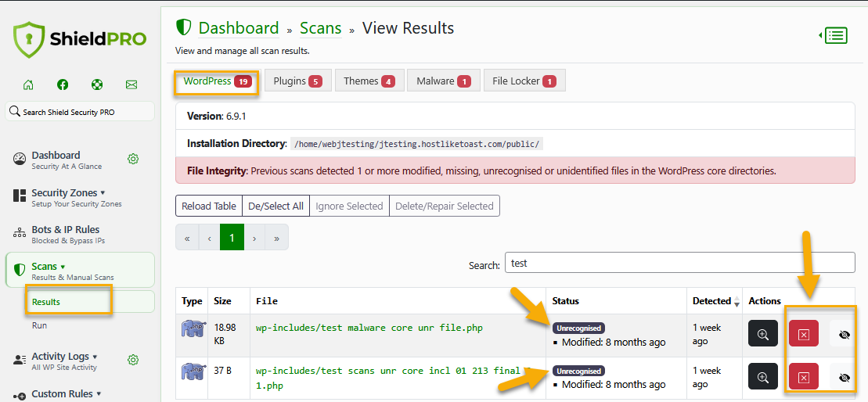Click the Scans shield icon in sidebar
The width and height of the screenshot is (868, 402).
(x=20, y=270)
